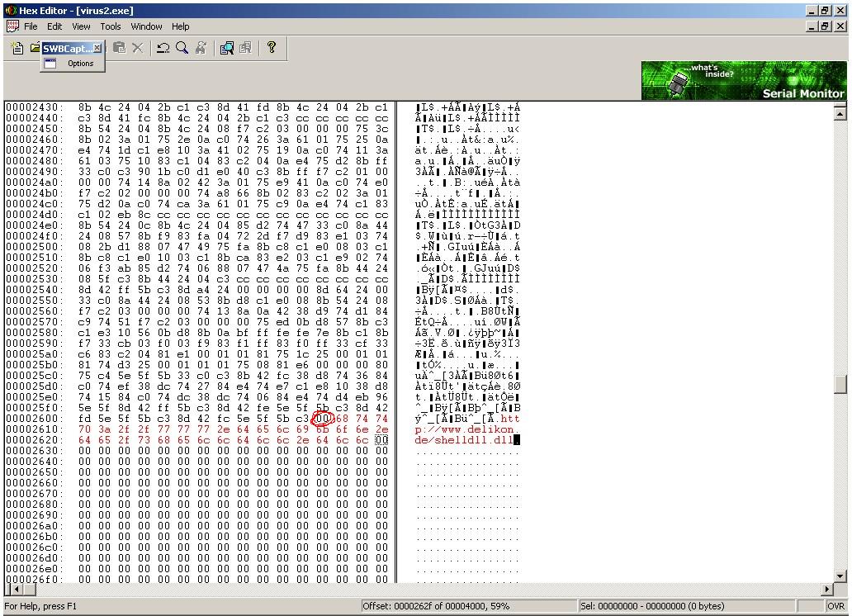
Task: Click the Serial Monitor banner
Action: click(744, 81)
